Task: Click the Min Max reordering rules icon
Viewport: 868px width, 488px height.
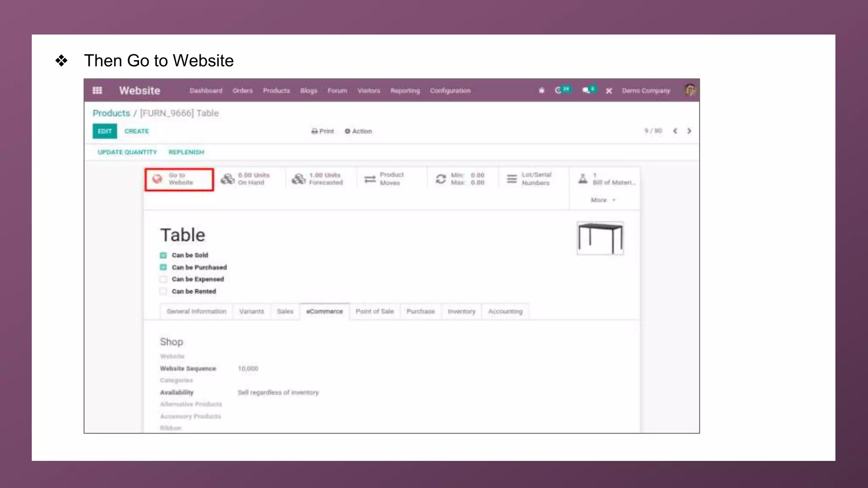Action: (x=441, y=179)
